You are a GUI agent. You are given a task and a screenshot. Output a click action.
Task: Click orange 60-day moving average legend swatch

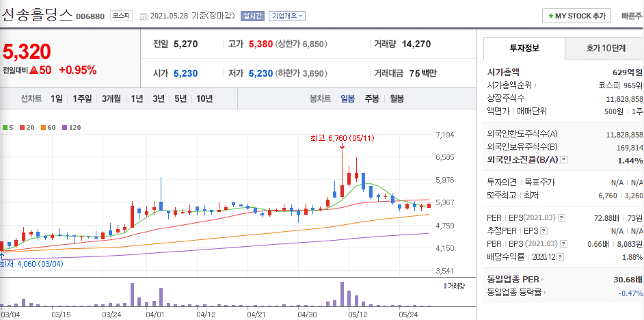43,128
